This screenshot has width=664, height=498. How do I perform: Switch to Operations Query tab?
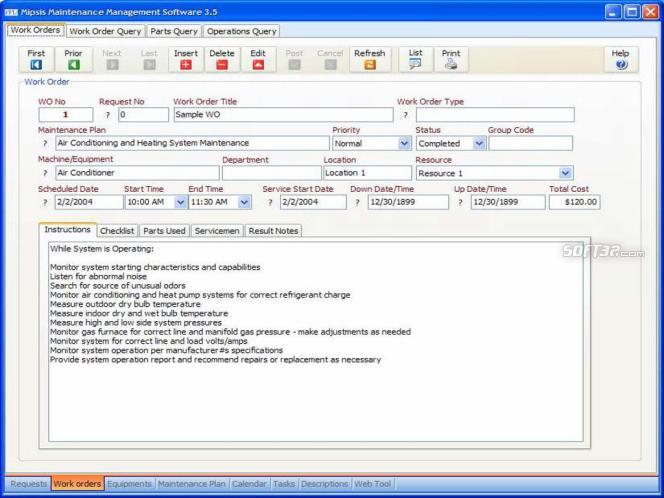pos(241,31)
